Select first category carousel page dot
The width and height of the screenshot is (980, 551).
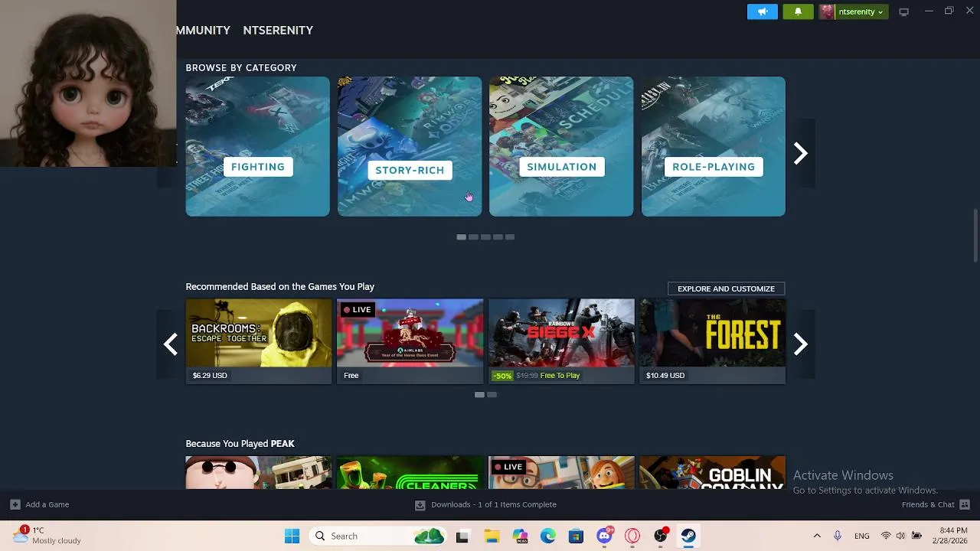[x=461, y=237]
